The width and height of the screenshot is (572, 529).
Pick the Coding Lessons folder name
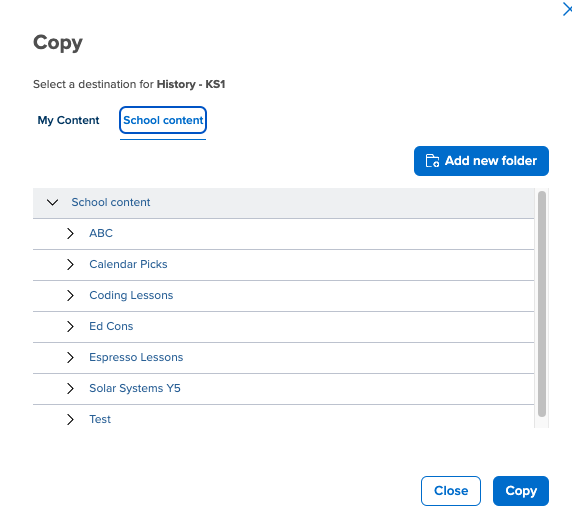point(131,295)
